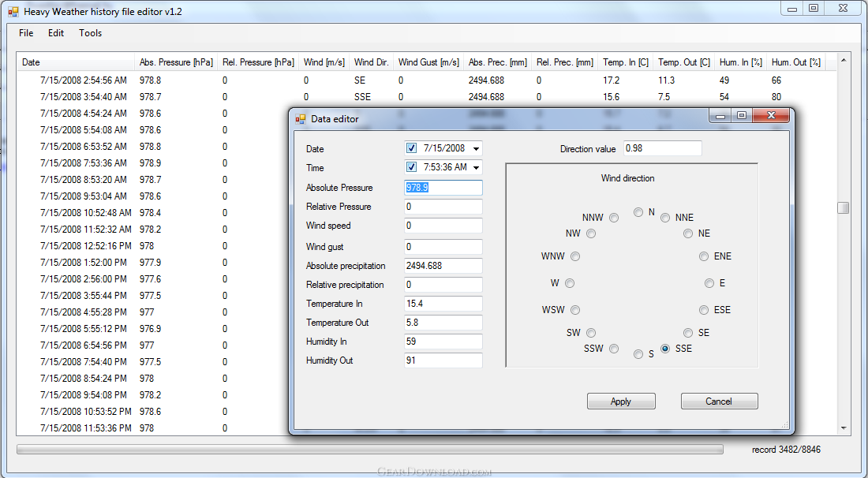
Task: Minimize the Heavy Weather main window
Action: click(x=793, y=9)
